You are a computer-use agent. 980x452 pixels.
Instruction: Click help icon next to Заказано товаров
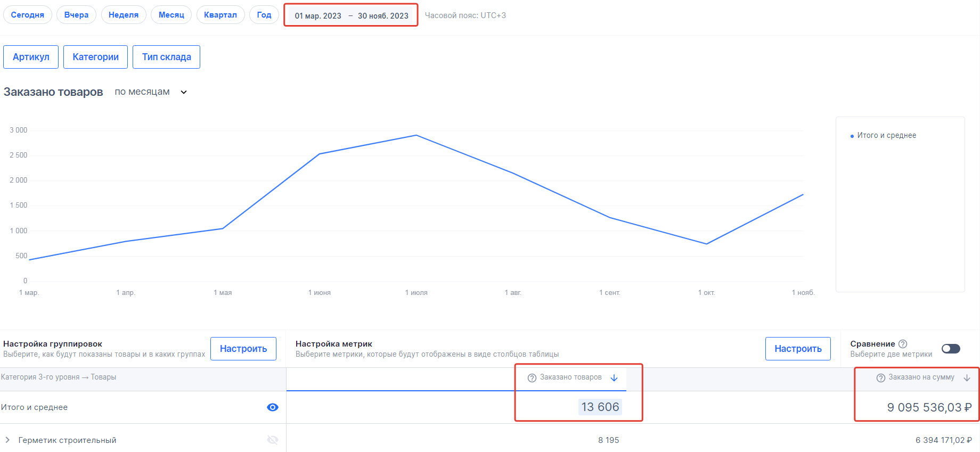(x=532, y=378)
